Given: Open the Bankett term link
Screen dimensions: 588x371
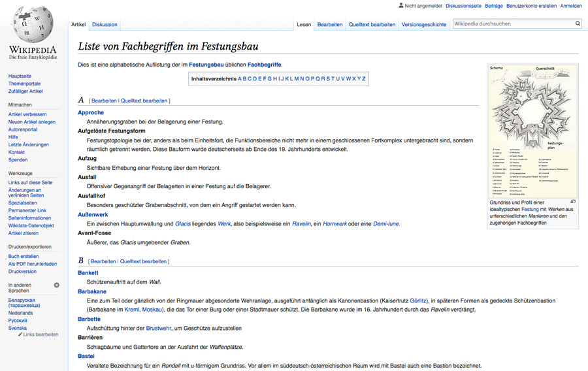Looking at the screenshot, I should coord(88,273).
